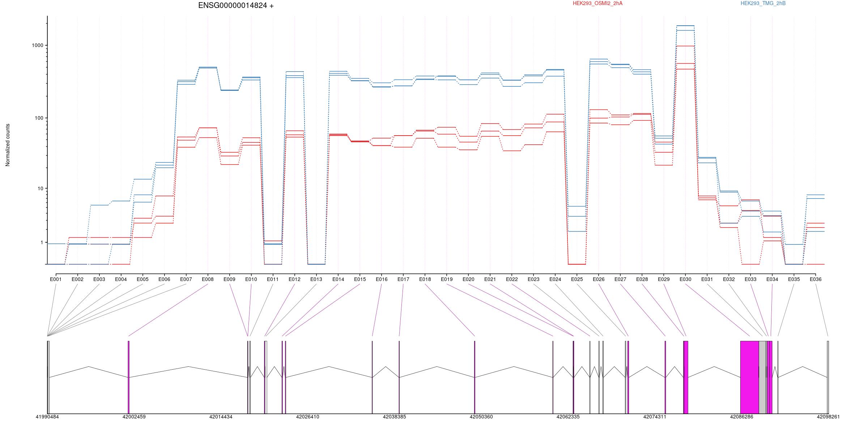Screen dimensions: 868x434
Task: Click exon label E006
Action: coord(164,279)
